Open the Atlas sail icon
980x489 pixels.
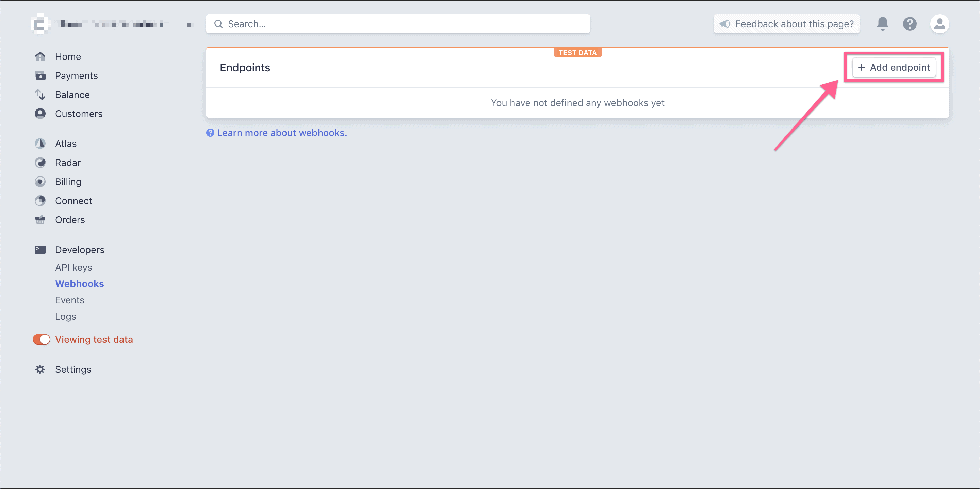[40, 144]
